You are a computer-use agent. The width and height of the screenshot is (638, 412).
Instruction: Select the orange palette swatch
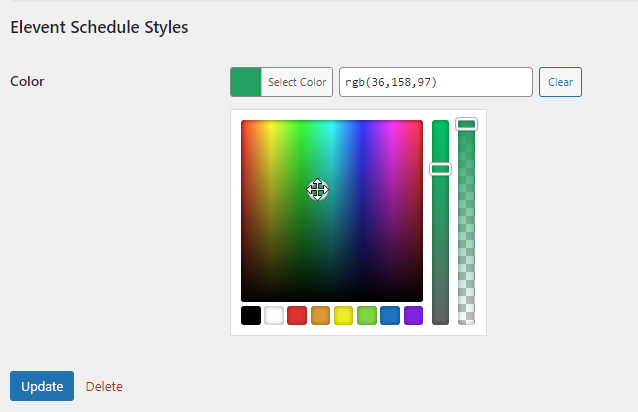[x=320, y=316]
